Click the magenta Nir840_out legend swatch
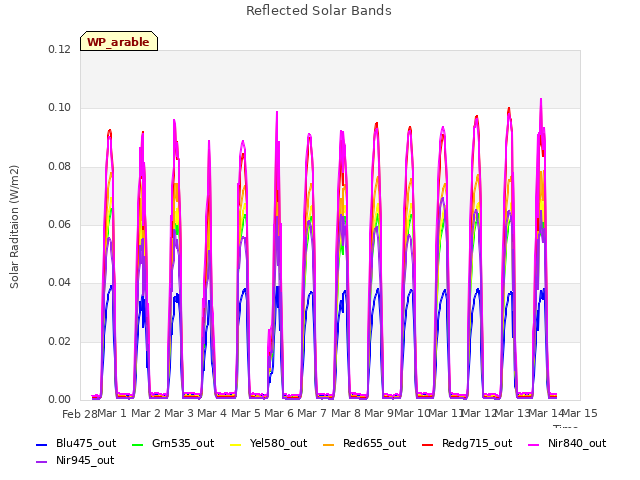This screenshot has height=480, width=640. pyautogui.click(x=534, y=444)
